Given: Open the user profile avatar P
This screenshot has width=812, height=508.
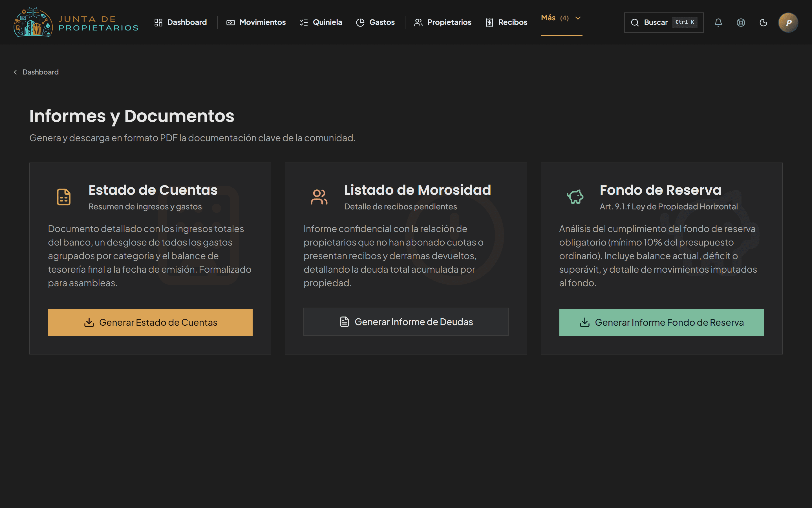Looking at the screenshot, I should pos(788,23).
